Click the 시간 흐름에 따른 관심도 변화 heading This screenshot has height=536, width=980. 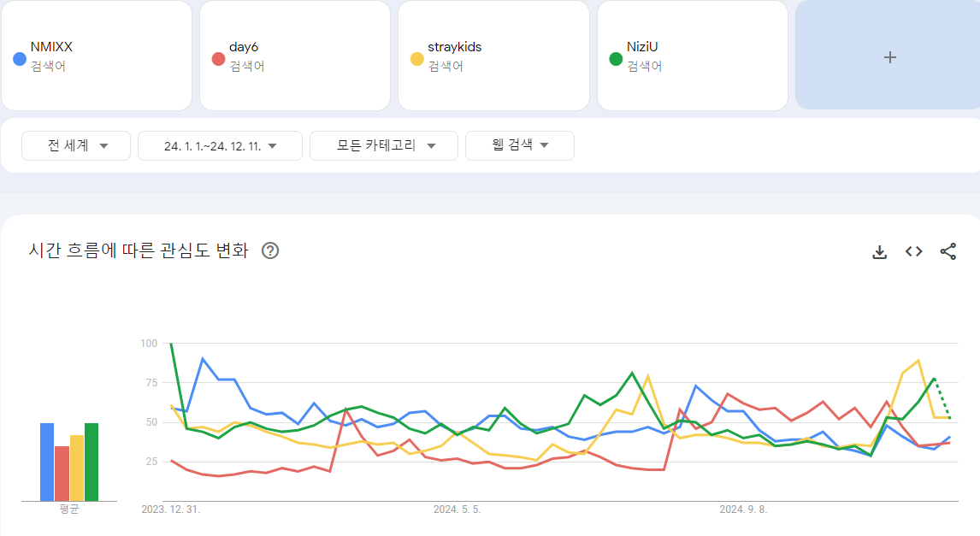(x=139, y=250)
